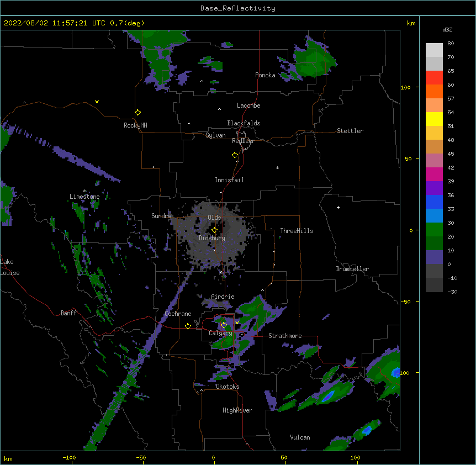Viewport: 476px width, 465px height.
Task: Click the HighRiver label
Action: (237, 410)
